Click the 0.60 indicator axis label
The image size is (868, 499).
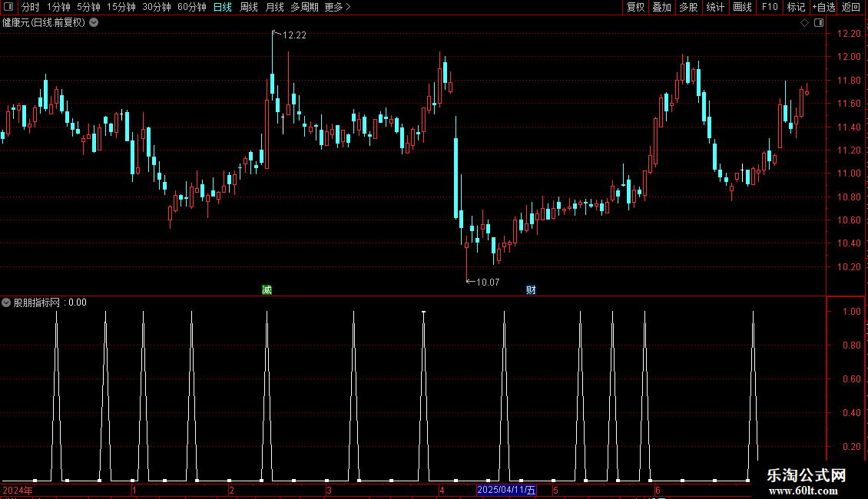[x=851, y=379]
